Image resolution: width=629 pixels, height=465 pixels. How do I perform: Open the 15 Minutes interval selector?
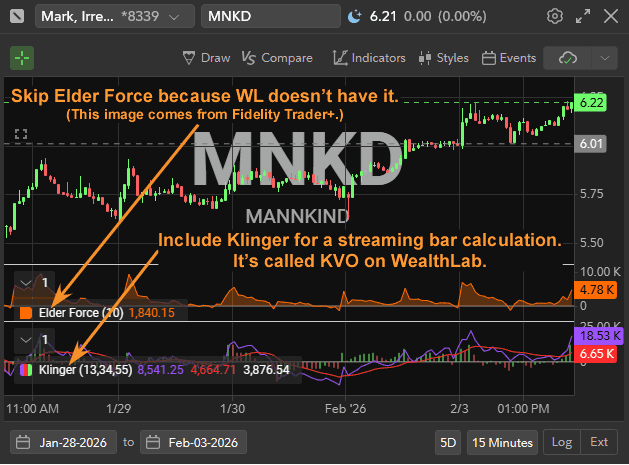[502, 443]
